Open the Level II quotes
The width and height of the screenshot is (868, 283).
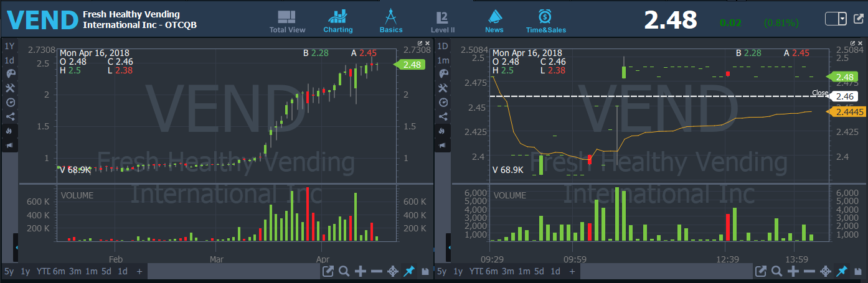pos(443,21)
